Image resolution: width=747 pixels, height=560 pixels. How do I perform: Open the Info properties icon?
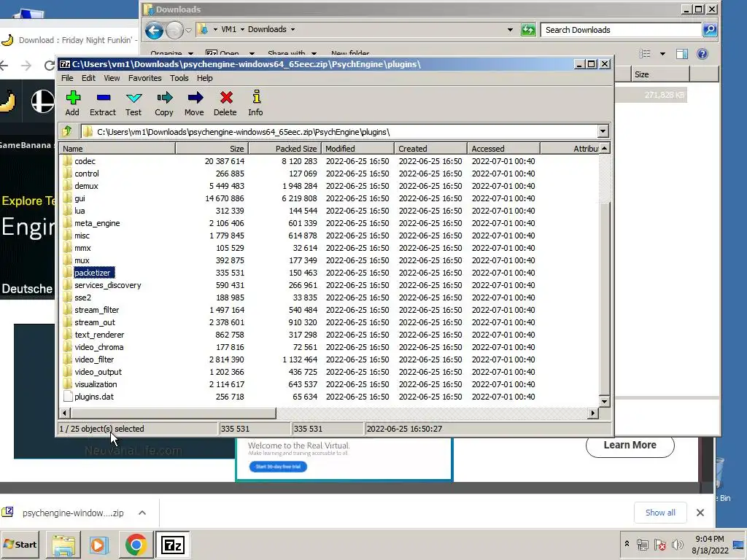tap(255, 103)
